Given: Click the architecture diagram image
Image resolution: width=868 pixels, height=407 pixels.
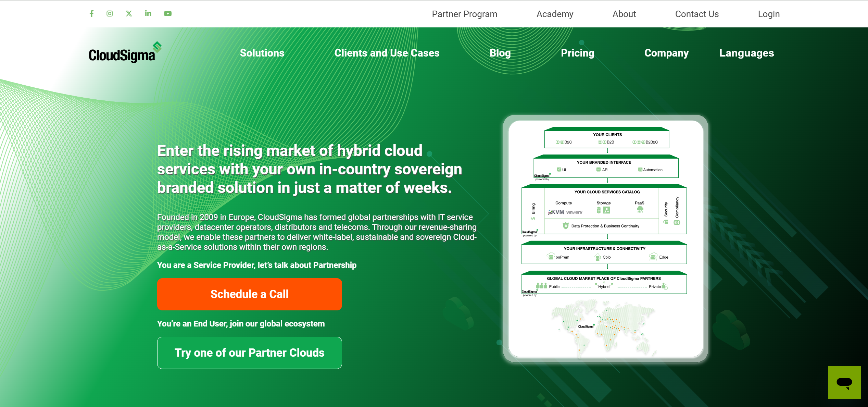Looking at the screenshot, I should point(605,239).
